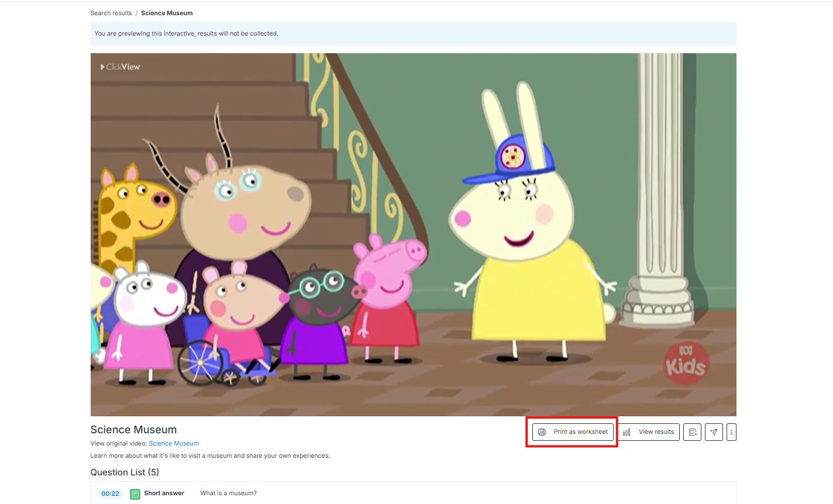The image size is (833, 504).
Task: Click the previewing interactive notice banner
Action: tap(413, 34)
